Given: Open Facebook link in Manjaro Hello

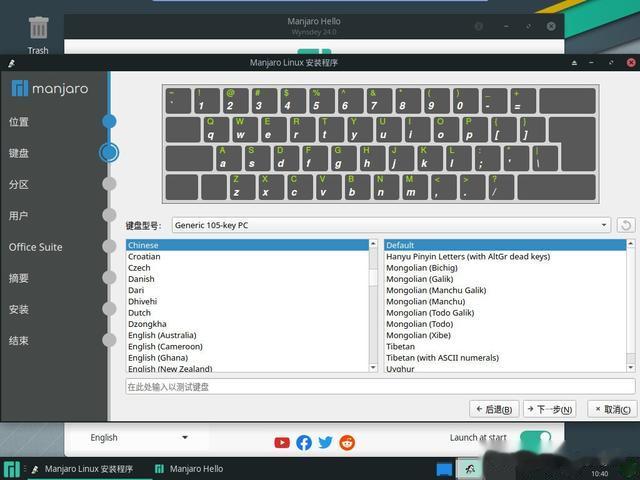Looking at the screenshot, I should tap(304, 442).
